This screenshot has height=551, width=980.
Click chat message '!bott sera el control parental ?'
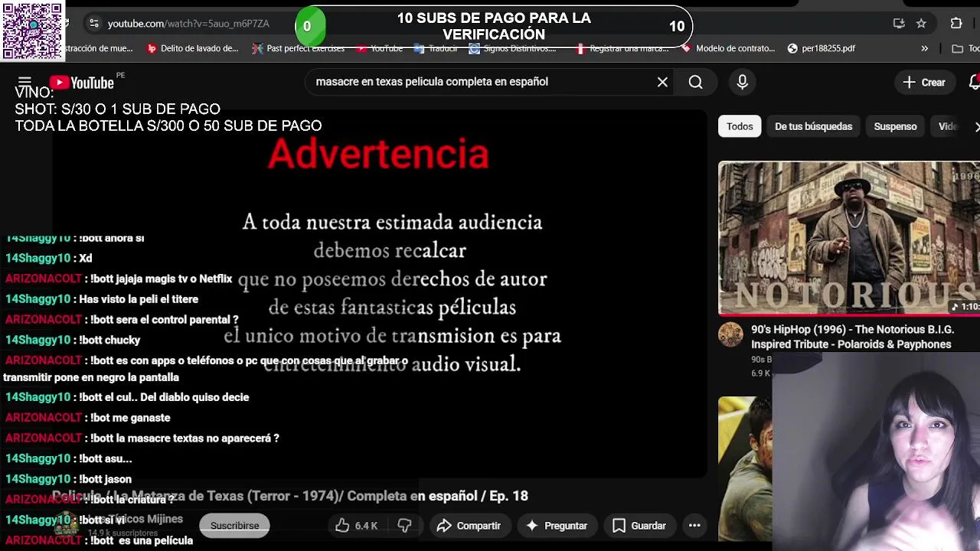point(164,320)
